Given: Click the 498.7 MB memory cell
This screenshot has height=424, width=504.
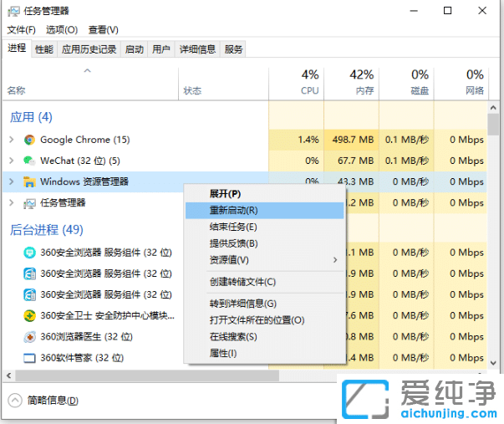Looking at the screenshot, I should tap(351, 140).
